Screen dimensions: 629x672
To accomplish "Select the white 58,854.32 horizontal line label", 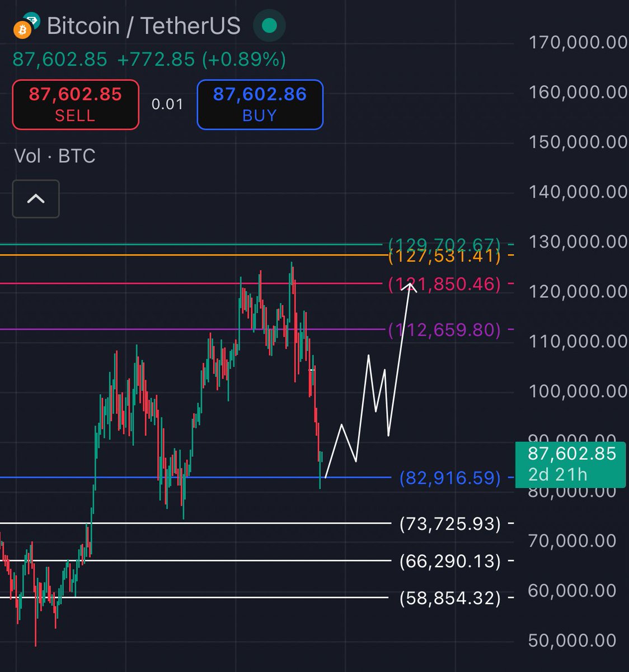I will click(x=450, y=598).
